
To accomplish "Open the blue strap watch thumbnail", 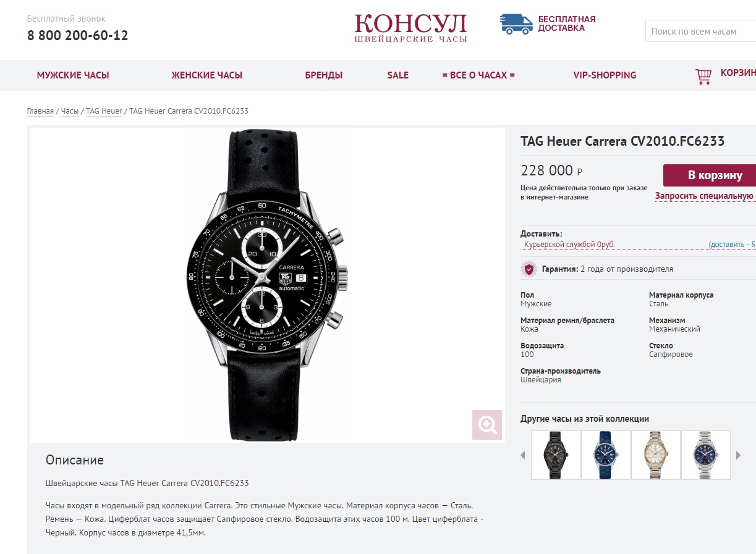I will 606,455.
